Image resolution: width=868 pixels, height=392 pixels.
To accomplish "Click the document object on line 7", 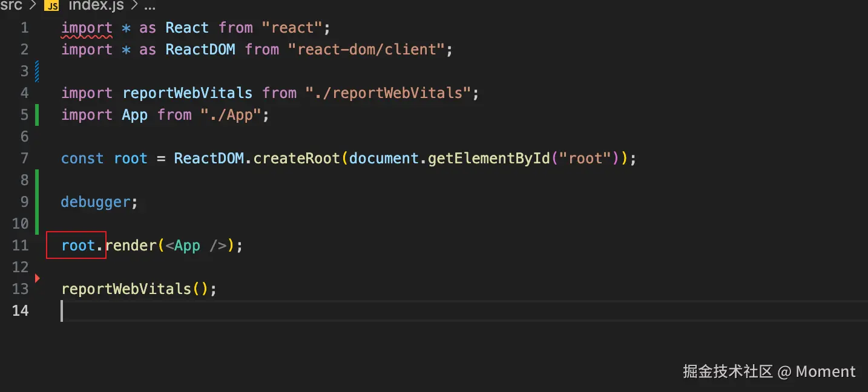I will [x=384, y=158].
